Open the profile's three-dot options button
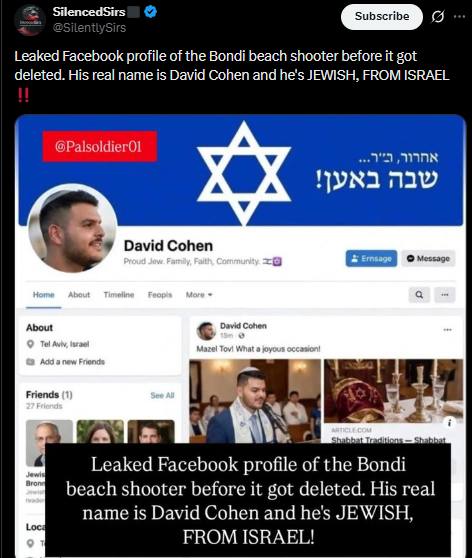Viewport: 472px width, 558px height. [x=445, y=295]
